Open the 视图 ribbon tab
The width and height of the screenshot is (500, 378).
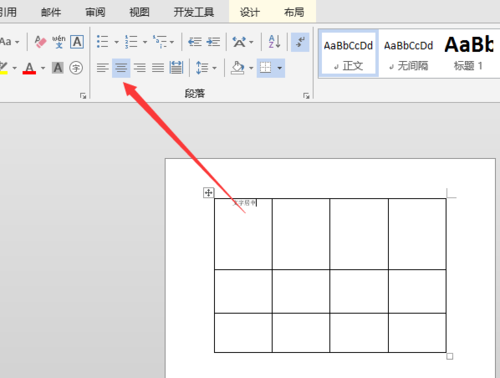(139, 12)
